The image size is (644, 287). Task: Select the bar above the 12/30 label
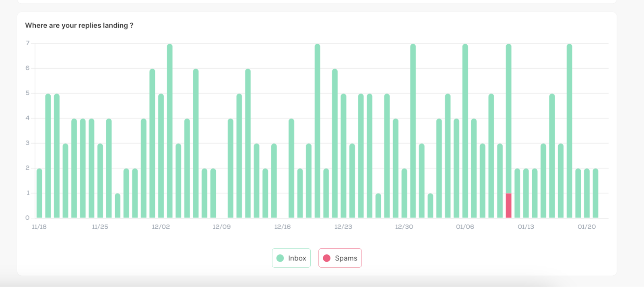[404, 193]
